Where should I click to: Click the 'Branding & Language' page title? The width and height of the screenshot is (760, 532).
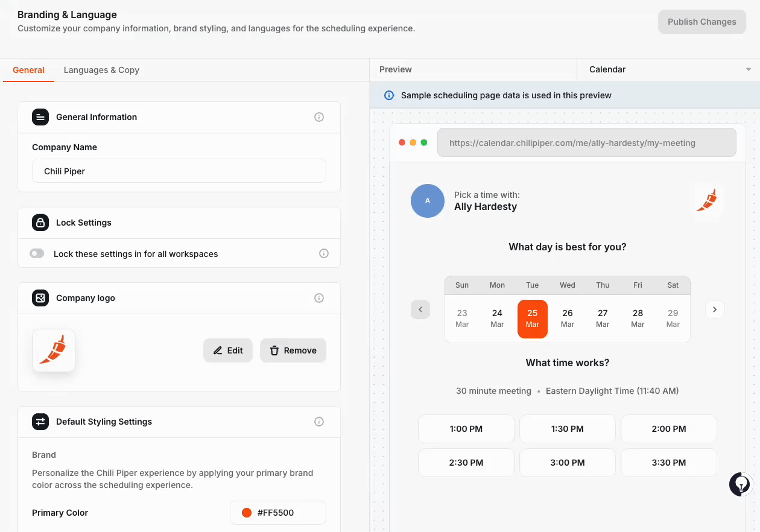click(68, 14)
